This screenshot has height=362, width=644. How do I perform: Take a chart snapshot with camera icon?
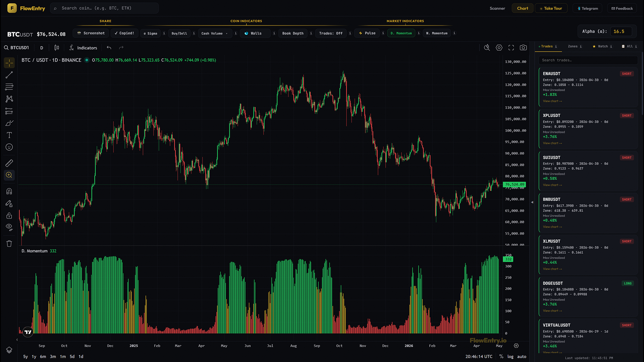pos(523,48)
